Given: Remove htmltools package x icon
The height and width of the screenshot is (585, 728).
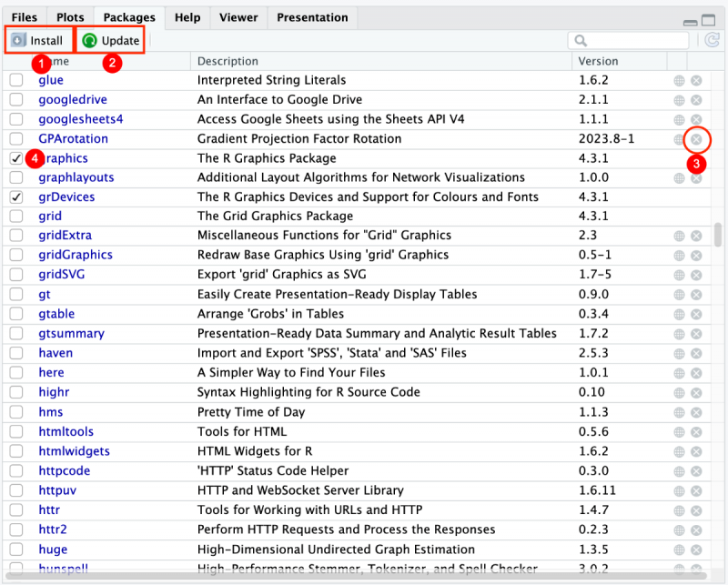Looking at the screenshot, I should [696, 432].
